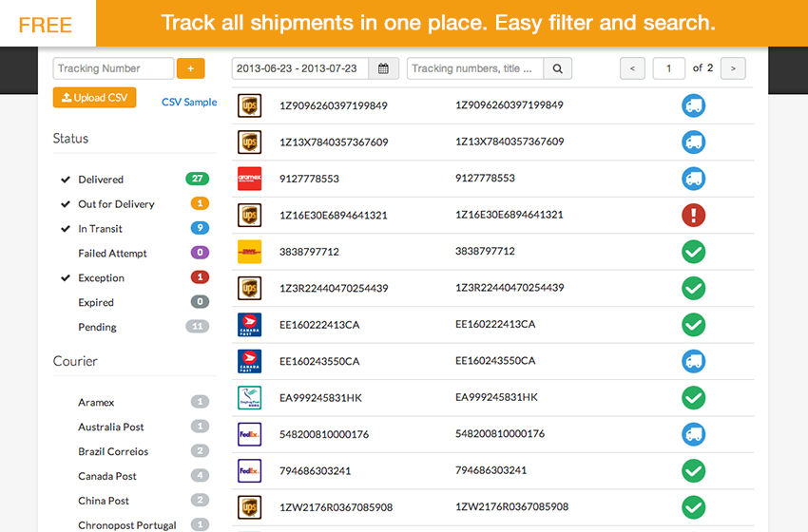Click the Aramex courier logo in shipment list
Image resolution: width=808 pixels, height=532 pixels.
pos(249,179)
